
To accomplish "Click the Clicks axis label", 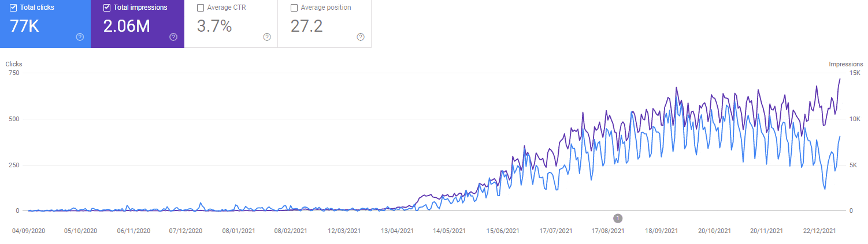I will (x=14, y=64).
